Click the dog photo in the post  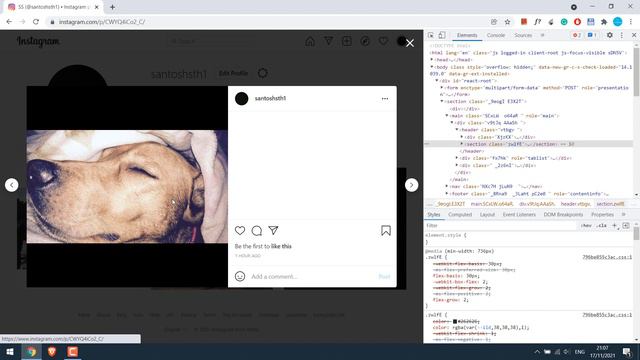point(127,187)
